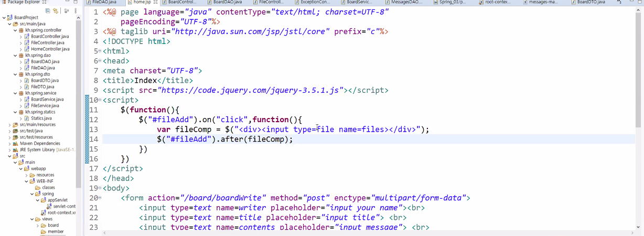This screenshot has width=644, height=236.
Task: Switch to BoardDTO.java editor tab
Action: (587, 3)
